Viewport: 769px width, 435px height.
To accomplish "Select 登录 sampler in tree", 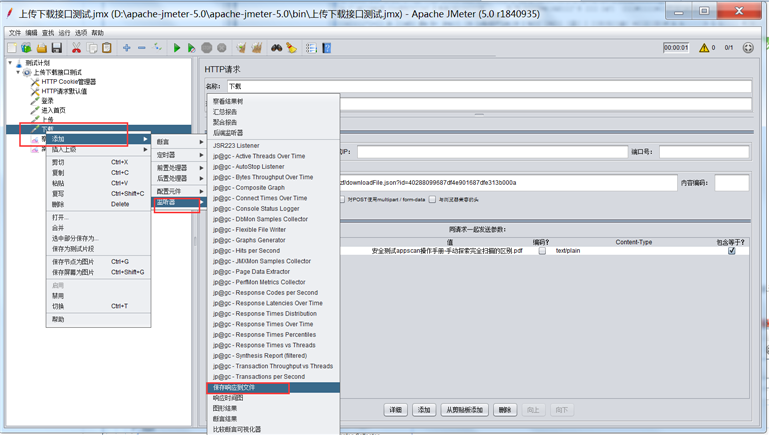I will (x=47, y=101).
